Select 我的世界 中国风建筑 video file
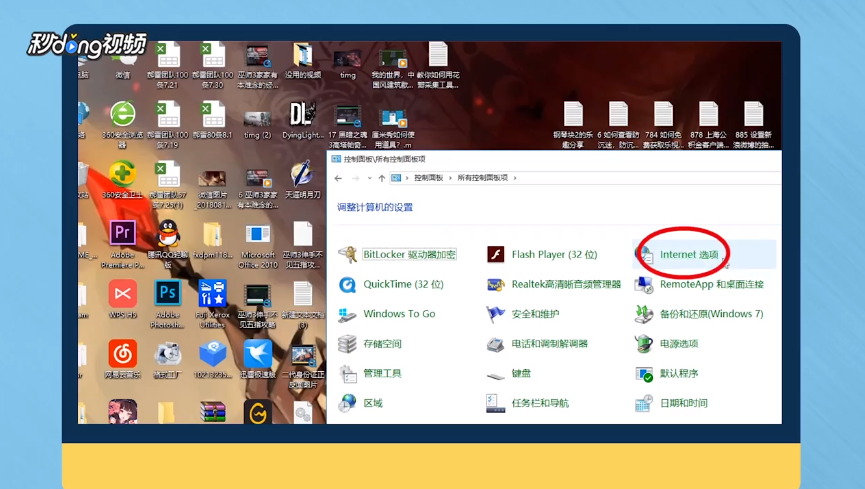865x489 pixels. point(393,67)
